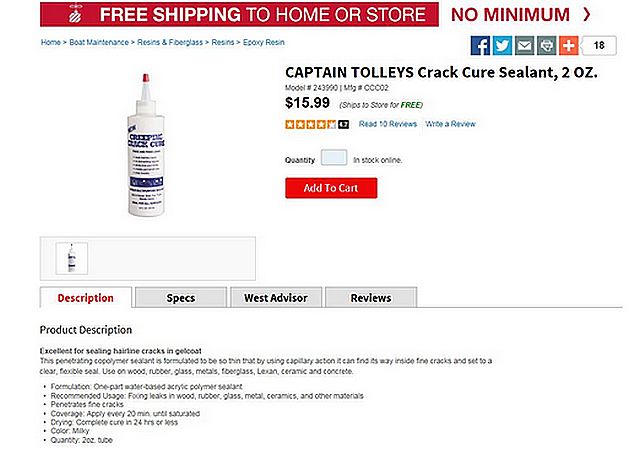Navigate to Resins & Fiberglass breadcrumb
The height and width of the screenshot is (449, 640).
(x=172, y=43)
